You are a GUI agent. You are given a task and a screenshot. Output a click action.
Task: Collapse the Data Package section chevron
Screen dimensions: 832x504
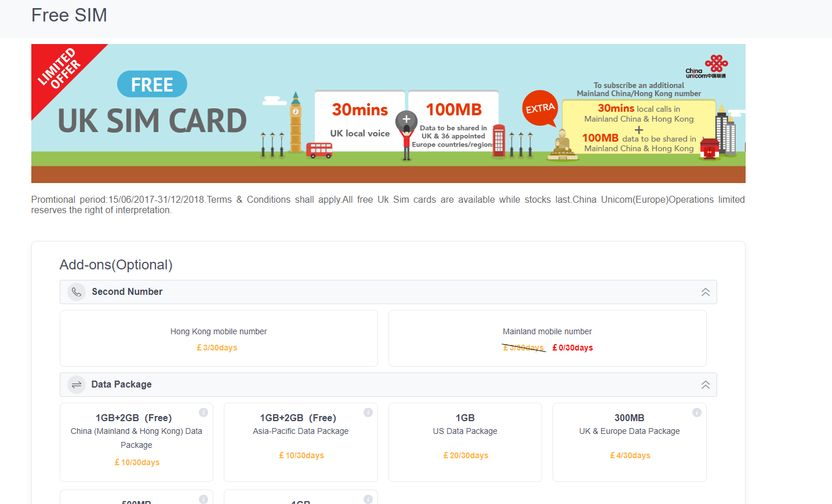[706, 385]
